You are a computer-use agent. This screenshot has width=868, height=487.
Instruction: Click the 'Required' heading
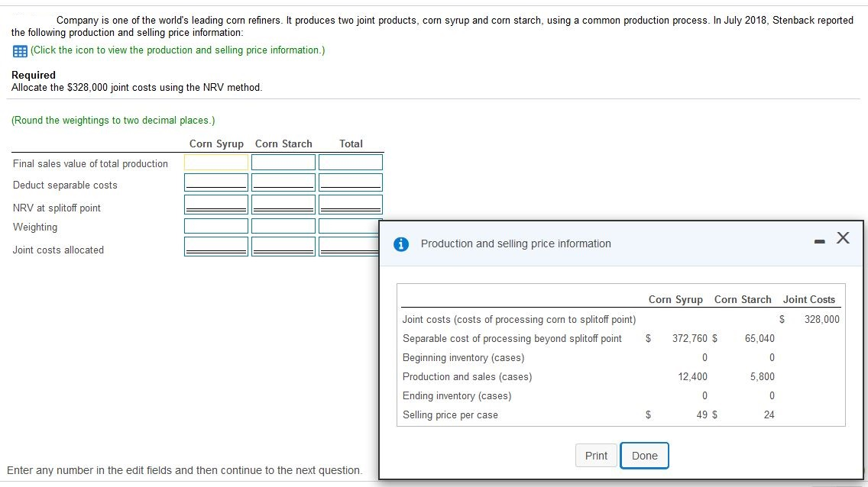pos(33,75)
